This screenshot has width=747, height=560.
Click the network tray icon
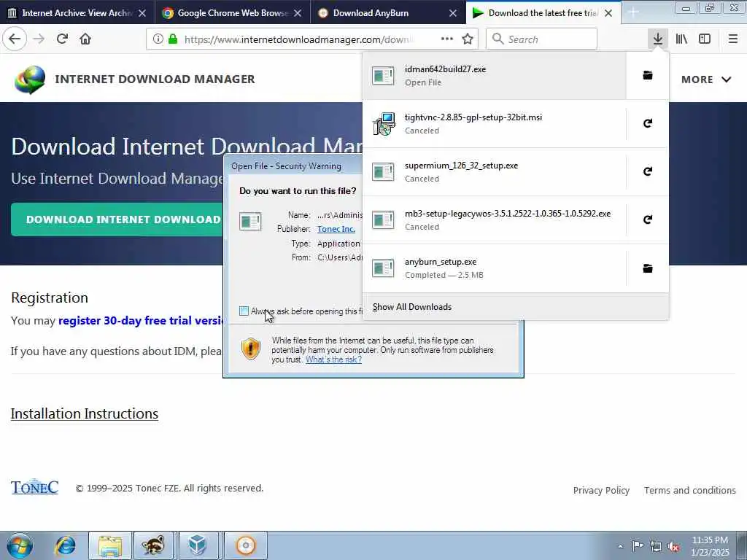click(656, 547)
